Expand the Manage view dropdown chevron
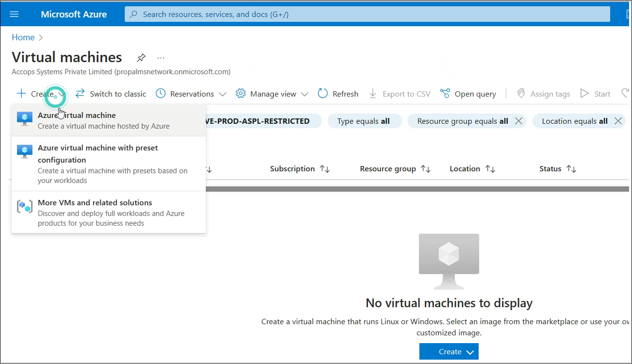Viewport: 632px width, 364px height. 304,94
